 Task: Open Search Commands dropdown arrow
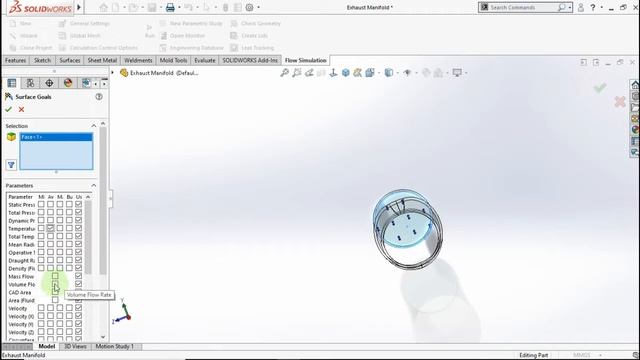[x=570, y=7]
